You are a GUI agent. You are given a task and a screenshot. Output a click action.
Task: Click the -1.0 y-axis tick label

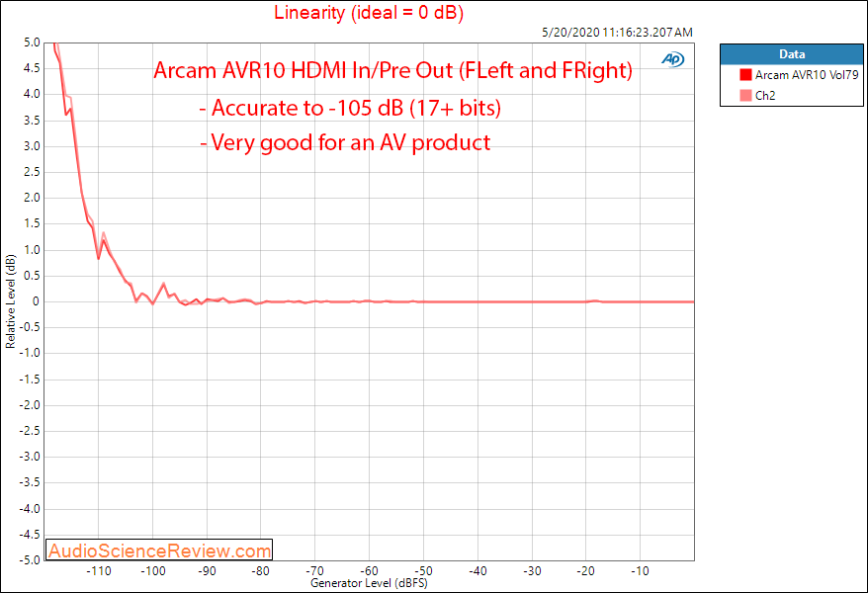coord(30,353)
